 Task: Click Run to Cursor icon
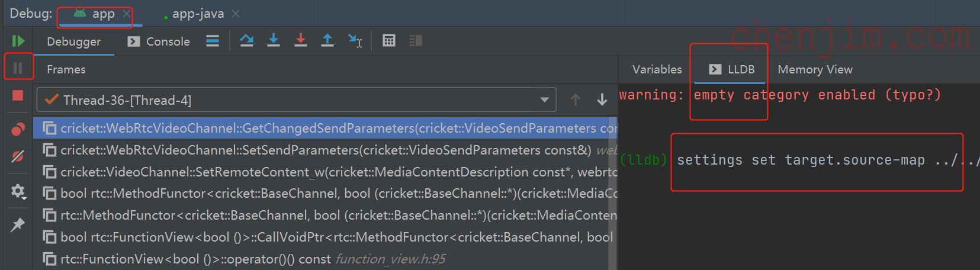(355, 40)
